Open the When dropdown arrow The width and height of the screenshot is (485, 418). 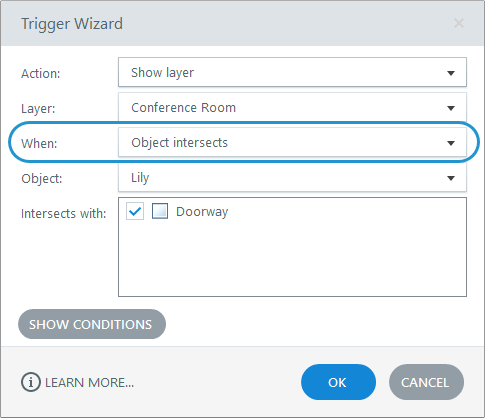[x=451, y=143]
